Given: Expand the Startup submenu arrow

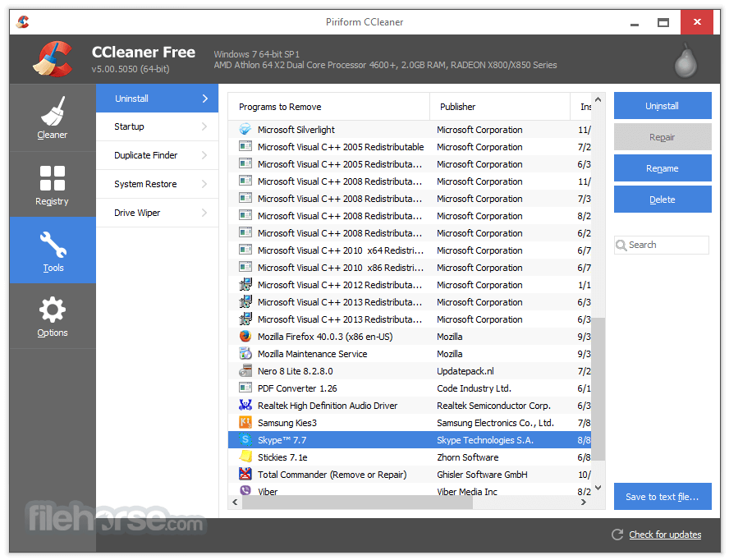Looking at the screenshot, I should [x=204, y=126].
